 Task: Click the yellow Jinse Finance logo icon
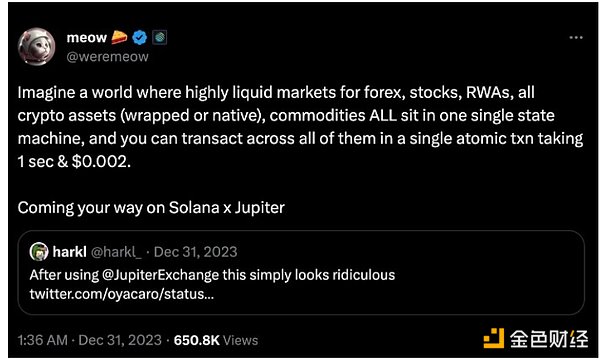tap(494, 338)
